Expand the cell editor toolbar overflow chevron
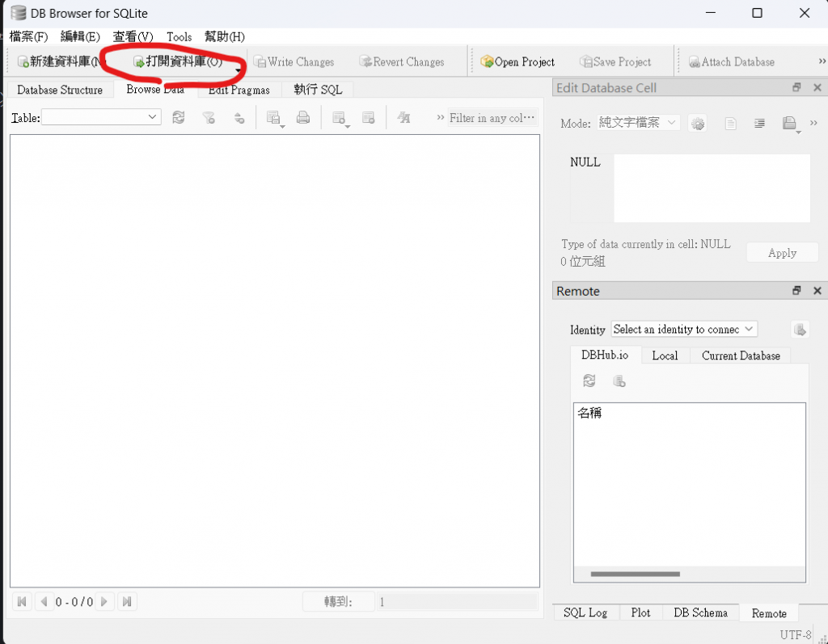Screen dimensions: 828x644 [x=813, y=123]
